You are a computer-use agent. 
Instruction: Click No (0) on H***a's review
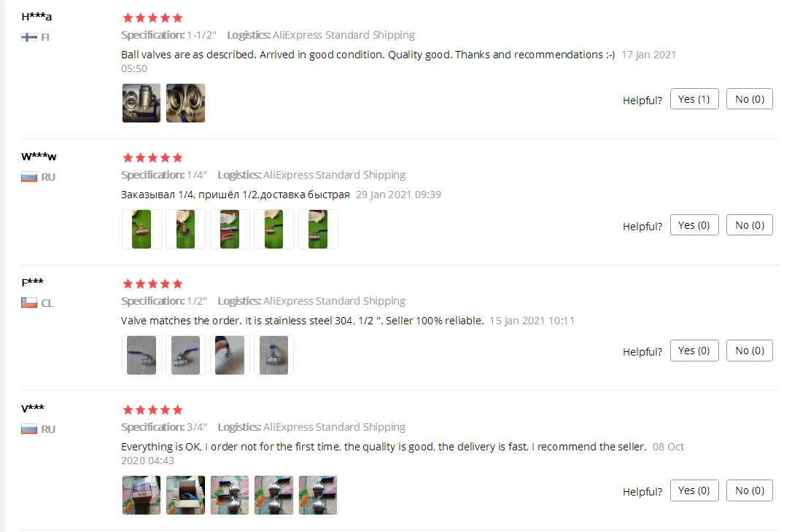[750, 99]
